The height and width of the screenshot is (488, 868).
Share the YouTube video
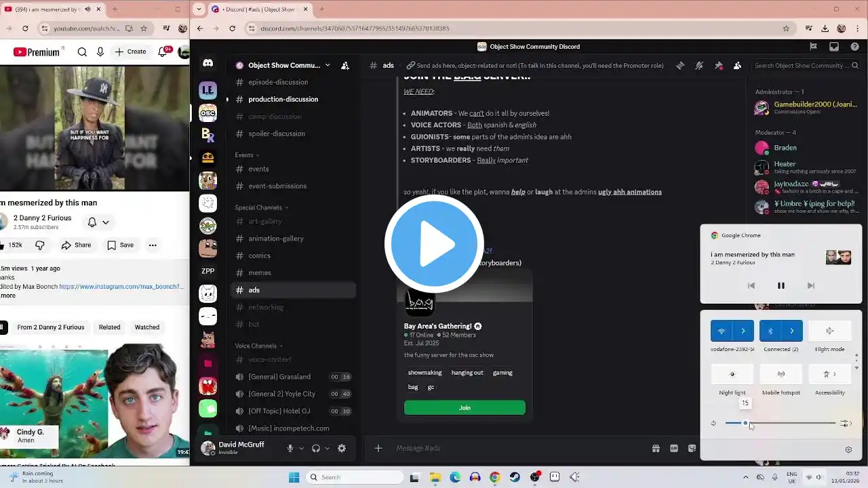click(x=76, y=245)
